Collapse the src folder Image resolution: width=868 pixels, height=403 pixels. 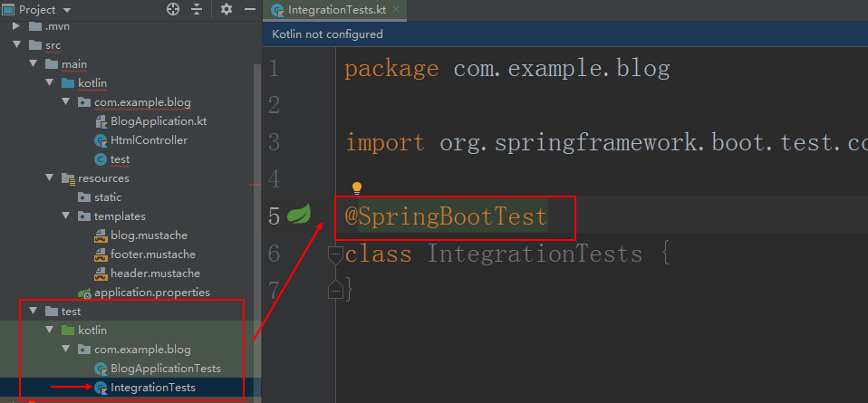pyautogui.click(x=16, y=45)
